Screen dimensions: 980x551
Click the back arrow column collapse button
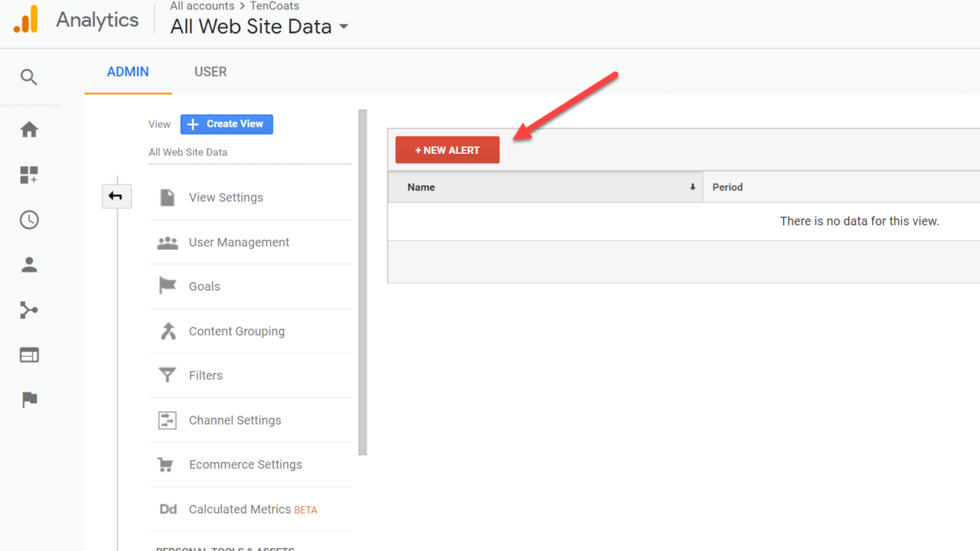click(116, 197)
